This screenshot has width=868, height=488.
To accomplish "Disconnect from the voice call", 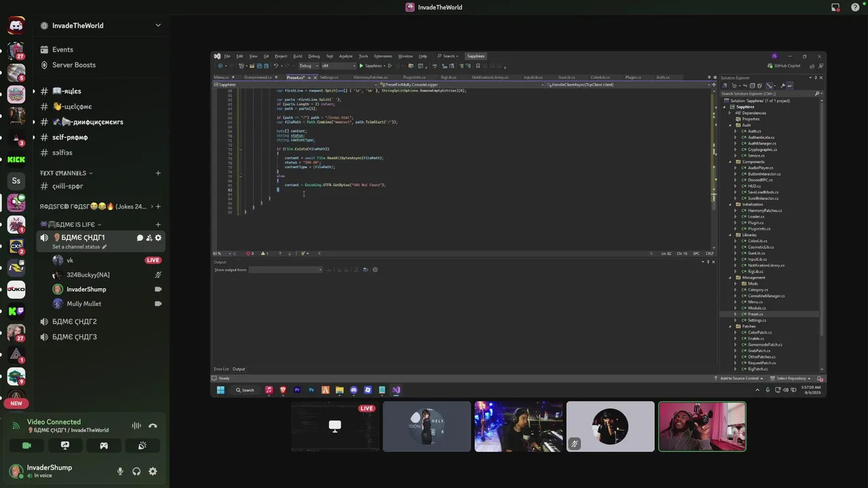I will coord(153,426).
